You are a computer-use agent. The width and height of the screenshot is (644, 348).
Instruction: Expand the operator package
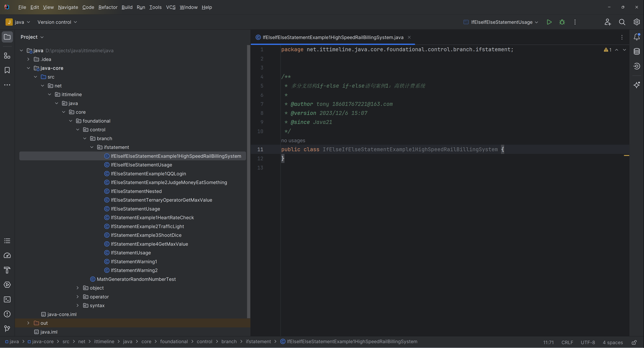(77, 297)
